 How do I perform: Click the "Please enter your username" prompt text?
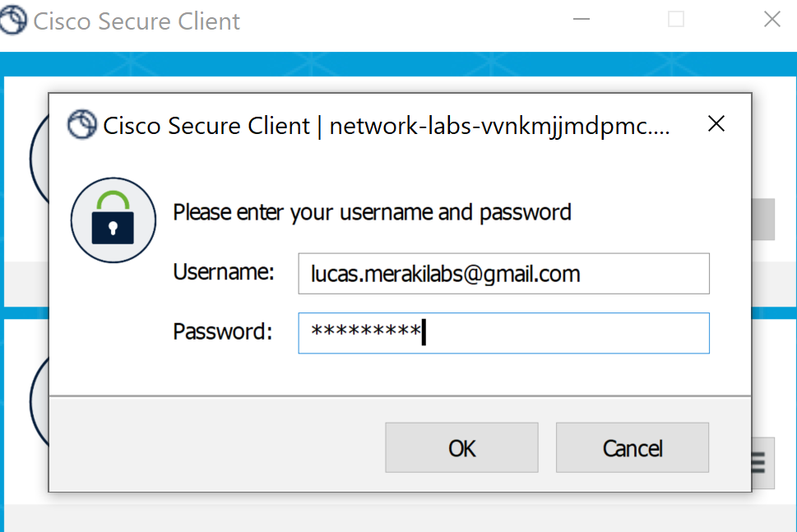[x=372, y=212]
